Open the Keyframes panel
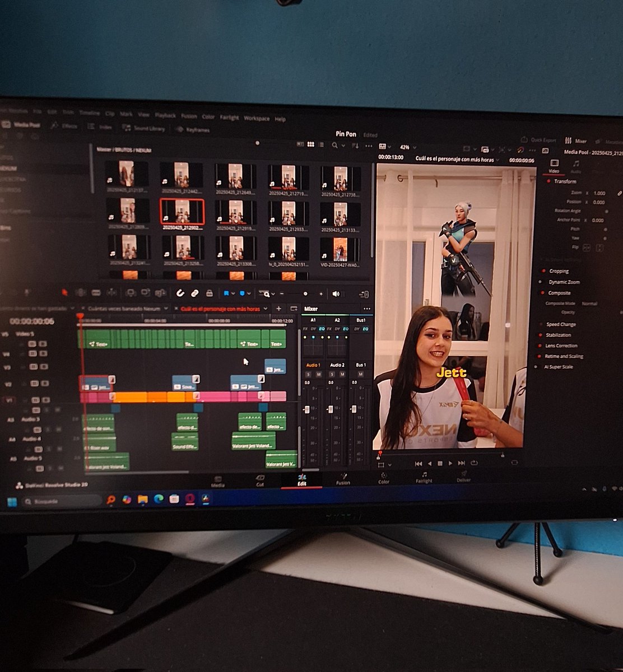 193,129
